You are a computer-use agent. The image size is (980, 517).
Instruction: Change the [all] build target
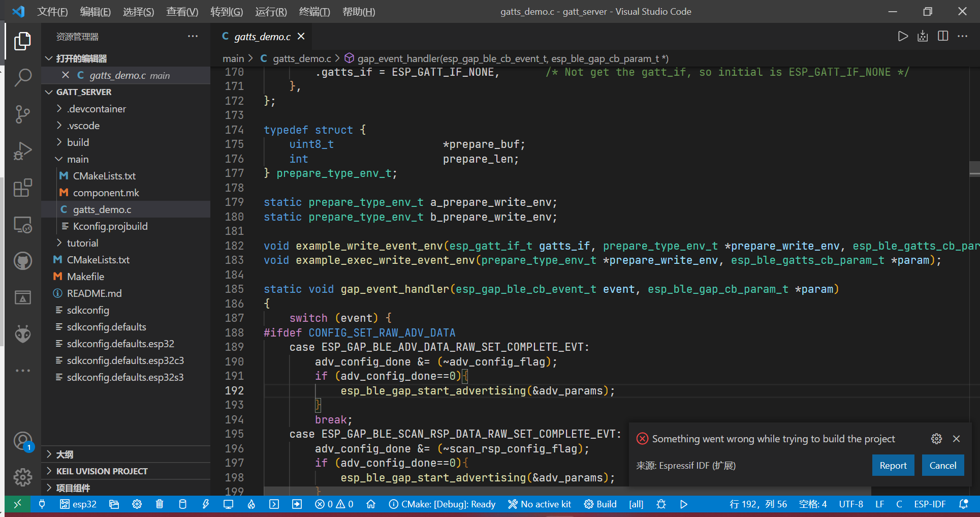click(x=636, y=504)
